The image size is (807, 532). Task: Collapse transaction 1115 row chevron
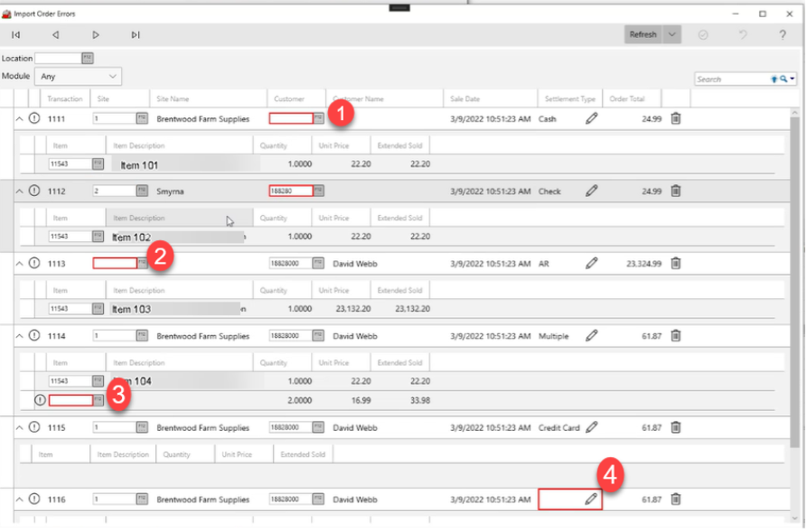(x=21, y=427)
